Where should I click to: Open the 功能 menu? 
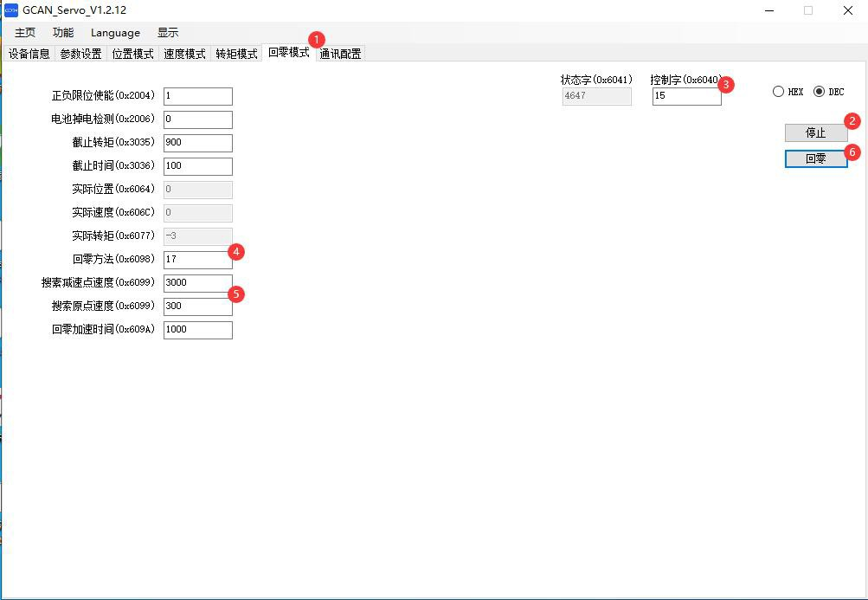click(x=63, y=33)
